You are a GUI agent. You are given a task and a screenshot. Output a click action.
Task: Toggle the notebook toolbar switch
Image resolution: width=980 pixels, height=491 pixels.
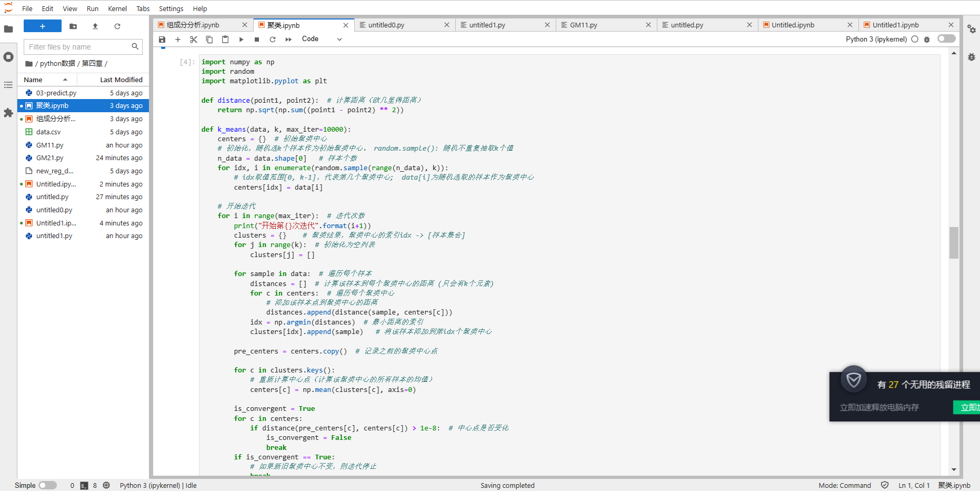coord(946,38)
